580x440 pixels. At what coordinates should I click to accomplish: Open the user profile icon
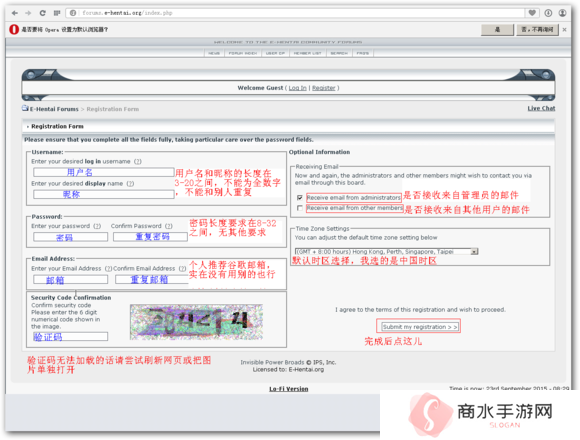[x=562, y=13]
